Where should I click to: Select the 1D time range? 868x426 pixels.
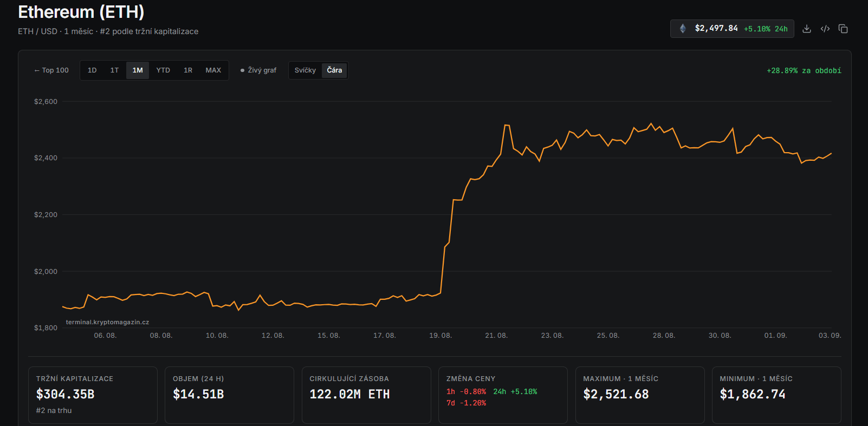(92, 70)
